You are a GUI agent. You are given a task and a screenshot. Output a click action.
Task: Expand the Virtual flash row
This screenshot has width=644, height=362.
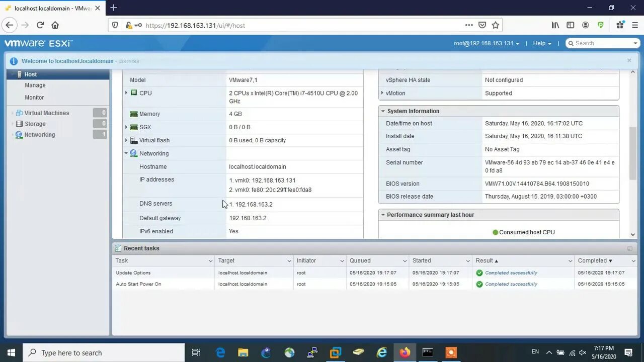pyautogui.click(x=126, y=140)
